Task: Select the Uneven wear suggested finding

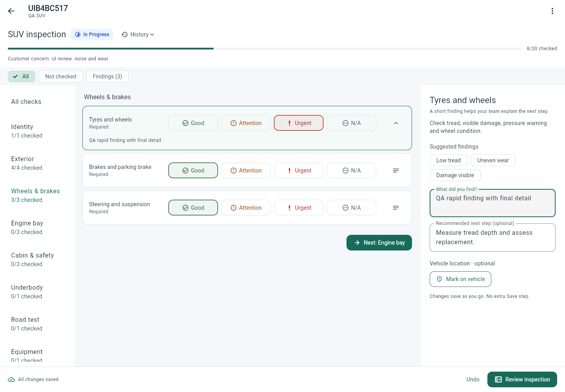Action: click(x=493, y=160)
